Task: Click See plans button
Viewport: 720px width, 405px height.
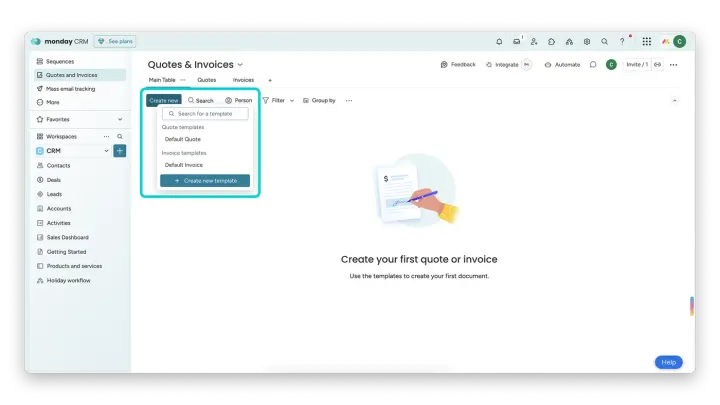Action: (x=115, y=41)
